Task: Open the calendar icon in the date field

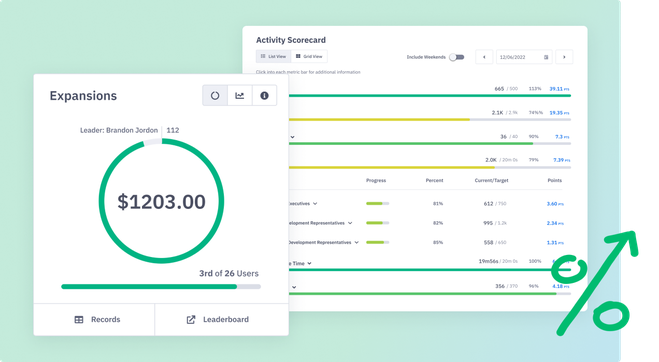Action: (546, 57)
